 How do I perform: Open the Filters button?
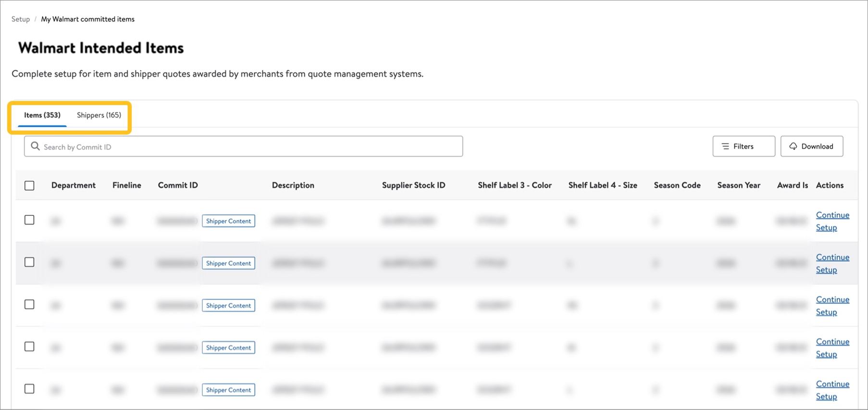click(744, 146)
